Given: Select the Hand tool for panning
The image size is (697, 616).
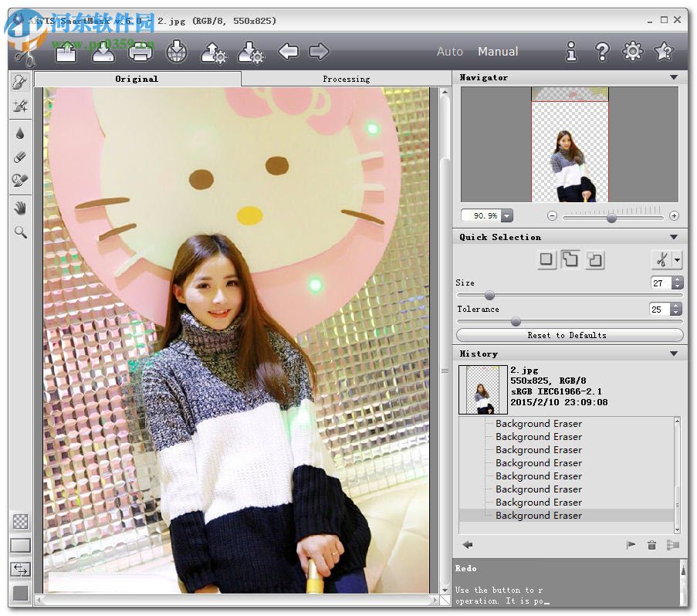Looking at the screenshot, I should pos(19,208).
